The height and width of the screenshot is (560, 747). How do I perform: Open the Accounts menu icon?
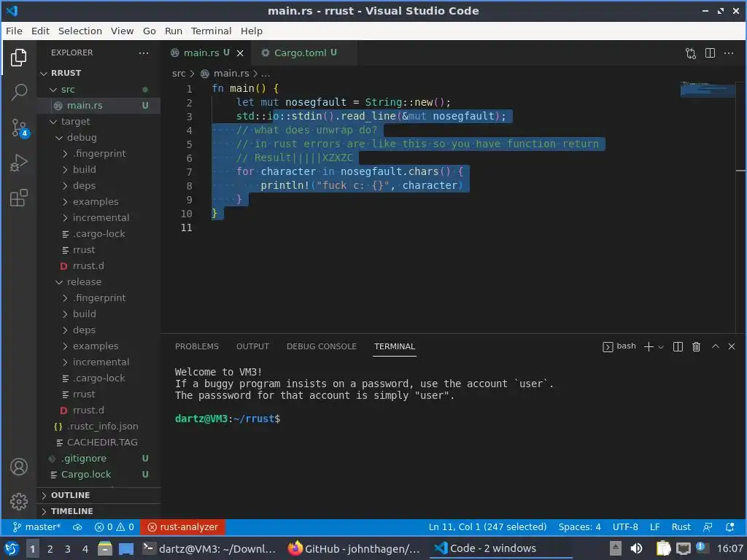point(18,467)
